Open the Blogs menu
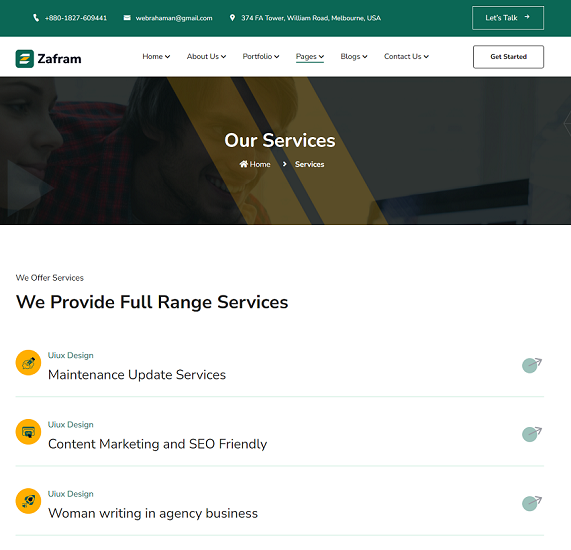The image size is (571, 550). (x=354, y=56)
